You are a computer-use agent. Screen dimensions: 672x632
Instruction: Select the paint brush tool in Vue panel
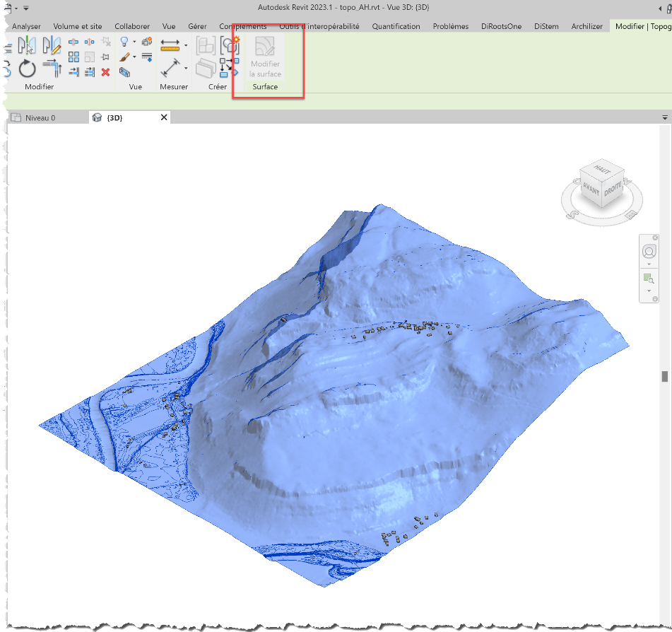[124, 57]
